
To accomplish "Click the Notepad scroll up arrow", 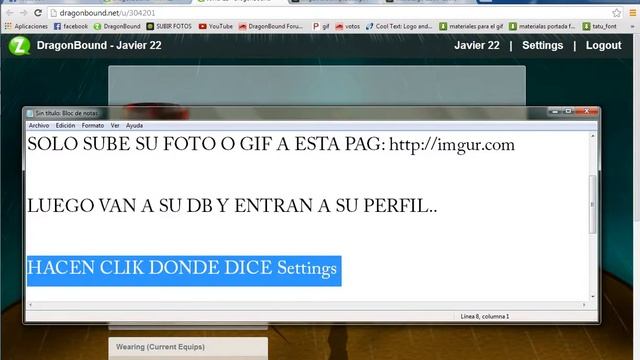I will [x=593, y=136].
